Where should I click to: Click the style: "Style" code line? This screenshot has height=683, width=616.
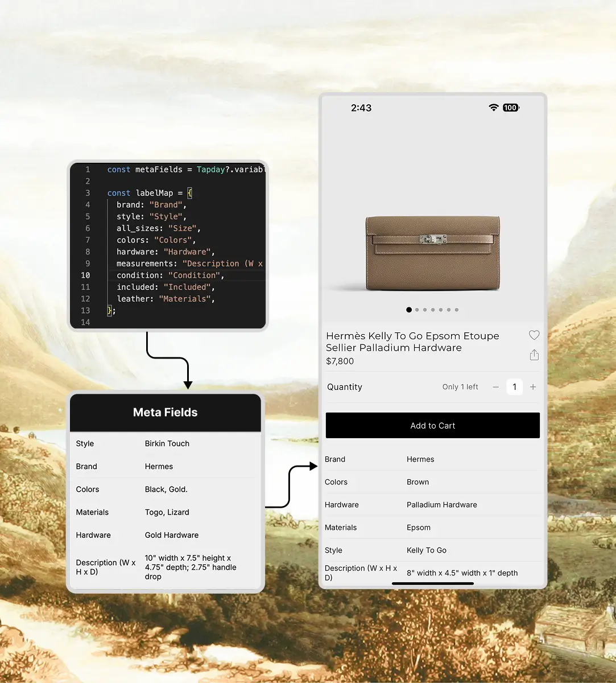(x=152, y=216)
